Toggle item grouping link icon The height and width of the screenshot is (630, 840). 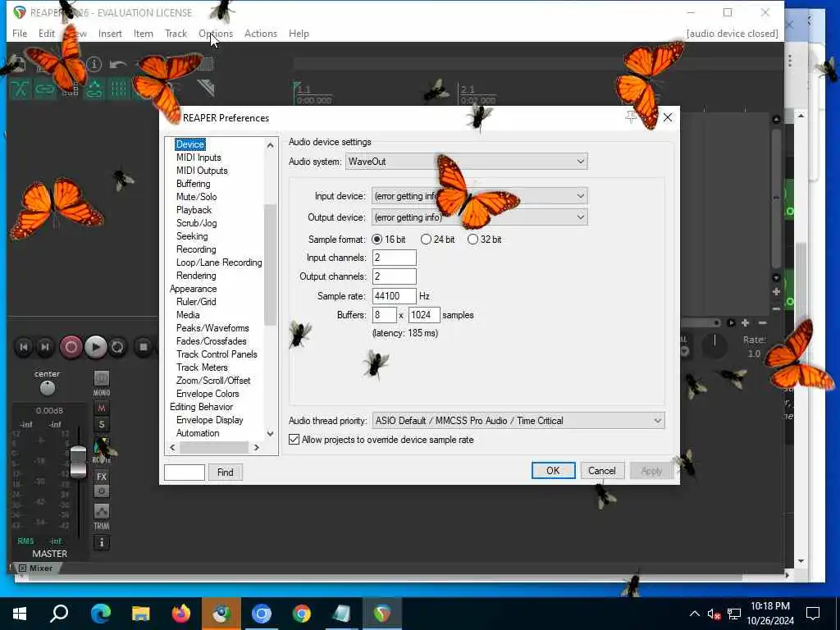44,89
